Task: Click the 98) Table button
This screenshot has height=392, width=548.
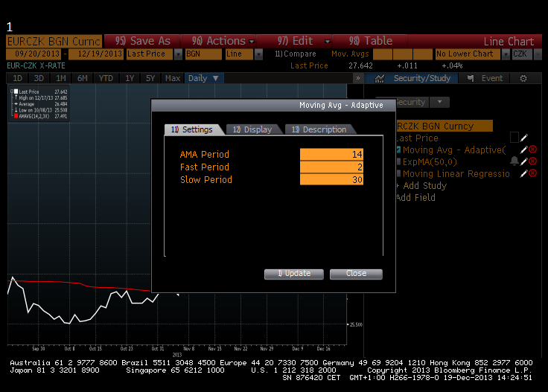Action: click(x=370, y=41)
